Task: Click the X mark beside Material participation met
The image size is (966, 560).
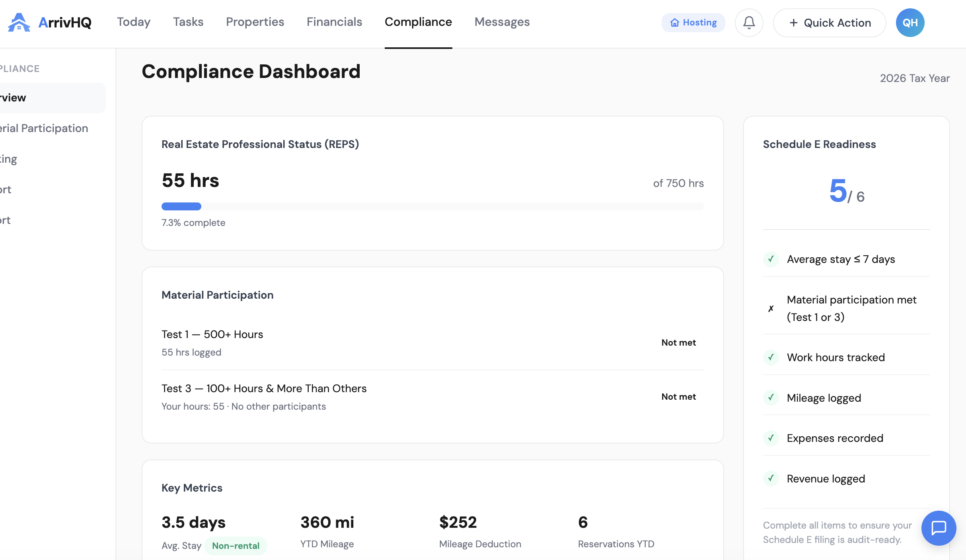Action: 772,309
